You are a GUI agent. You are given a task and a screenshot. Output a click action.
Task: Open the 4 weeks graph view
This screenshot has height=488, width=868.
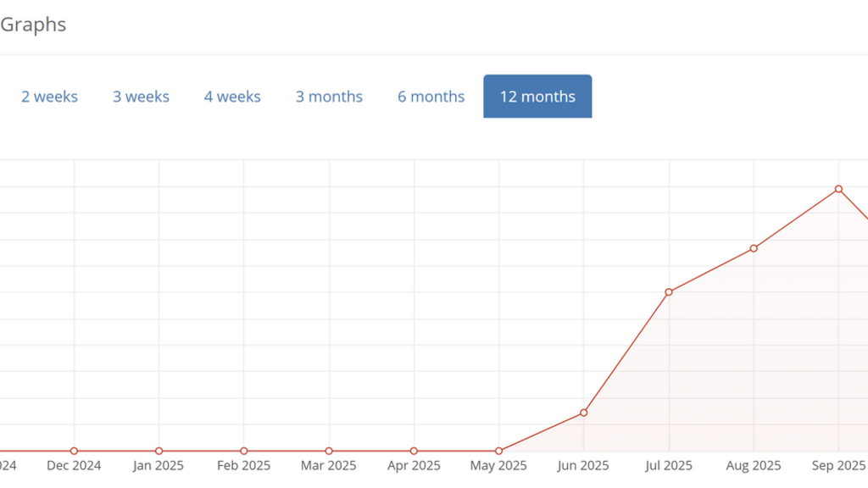point(232,97)
